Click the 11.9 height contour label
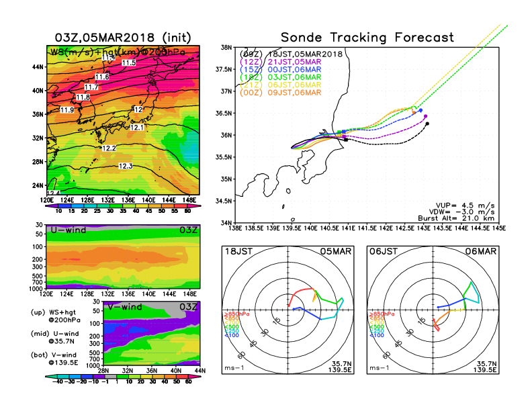This screenshot has height=411, width=532. (x=67, y=110)
